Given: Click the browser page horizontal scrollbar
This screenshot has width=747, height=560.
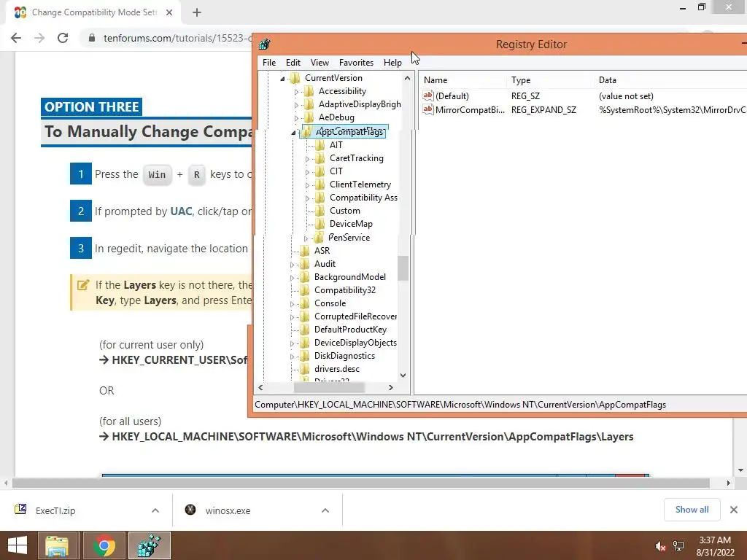Looking at the screenshot, I should 360,483.
